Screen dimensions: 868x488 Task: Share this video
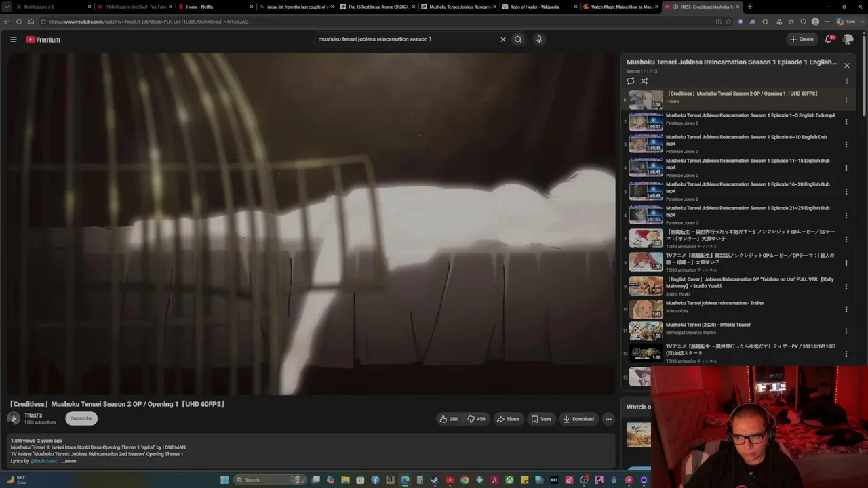click(x=508, y=419)
